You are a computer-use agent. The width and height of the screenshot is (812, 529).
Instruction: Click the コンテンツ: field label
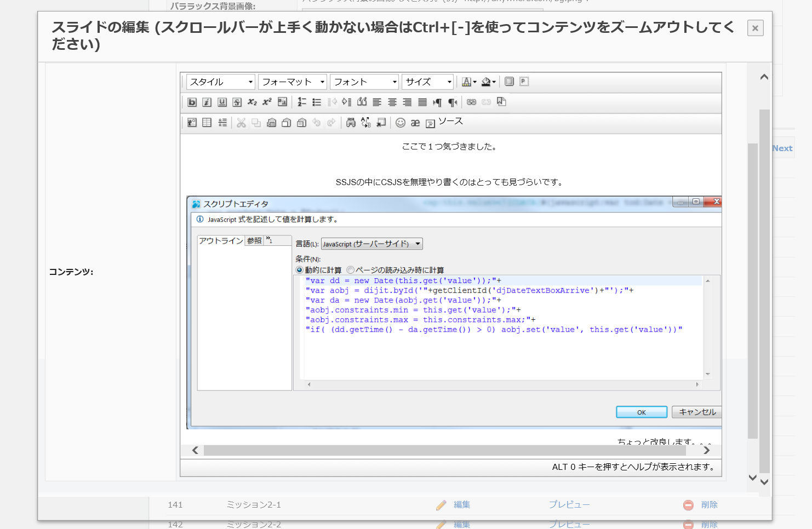pos(71,272)
